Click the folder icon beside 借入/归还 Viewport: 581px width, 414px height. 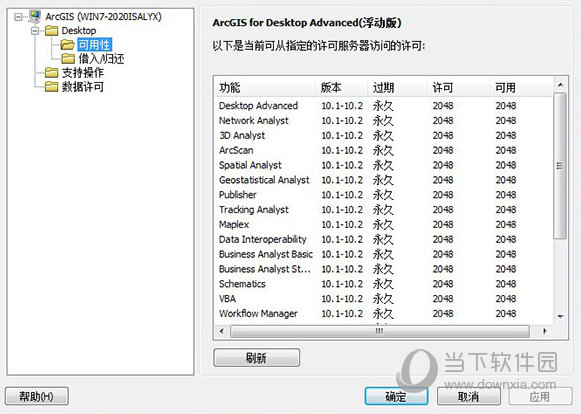click(x=68, y=59)
